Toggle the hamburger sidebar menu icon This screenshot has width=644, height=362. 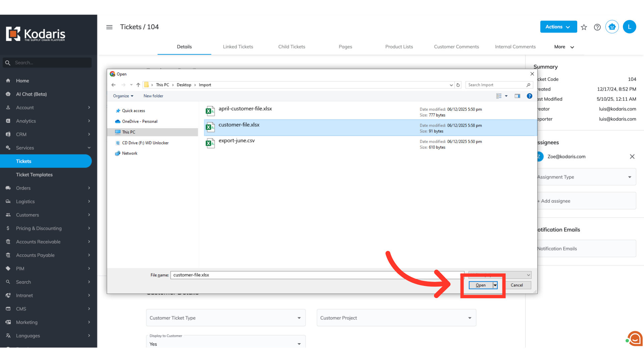(109, 27)
